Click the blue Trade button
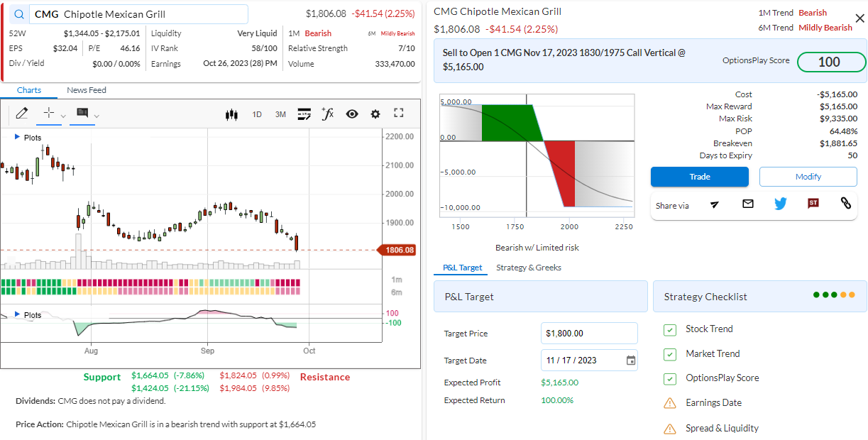 point(700,177)
